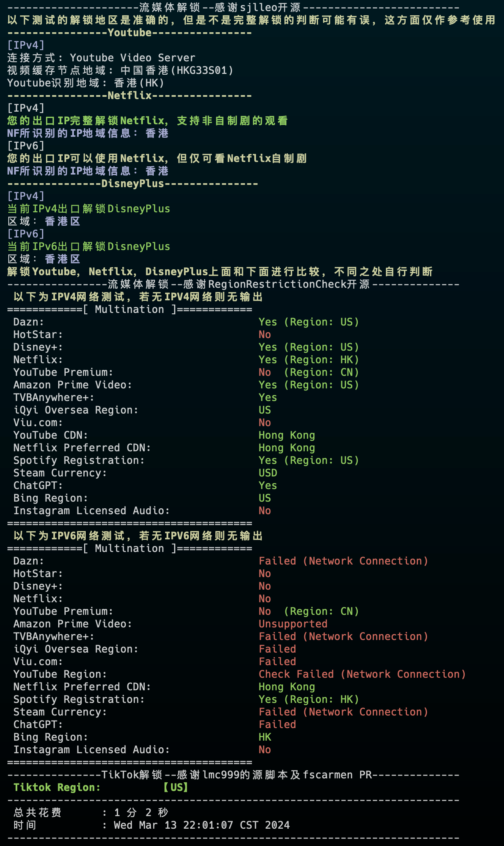Screen dimensions: 504x846
Task: Click the YouTube CDN Hong Kong value
Action: [287, 435]
